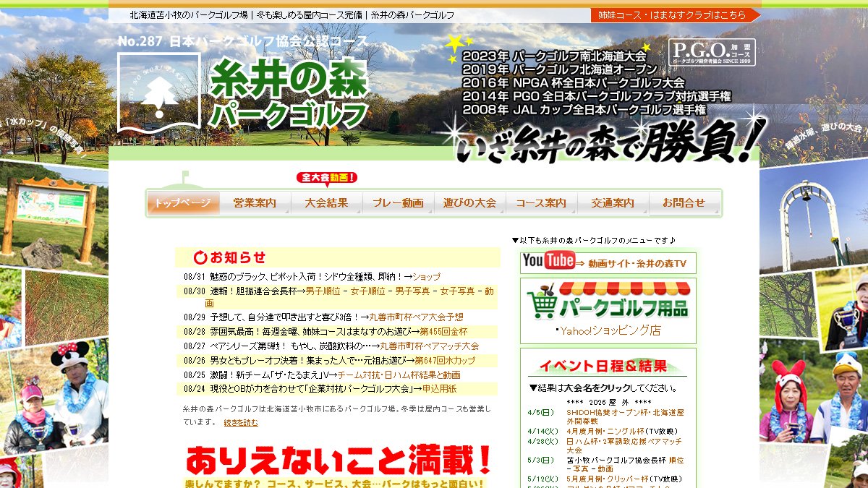This screenshot has height=488, width=868.
Task: Open the トップページ navigation tab
Action: point(183,203)
